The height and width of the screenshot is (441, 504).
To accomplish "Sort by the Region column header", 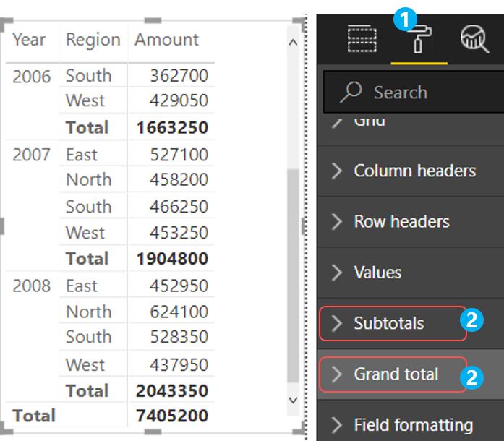I will pyautogui.click(x=93, y=40).
